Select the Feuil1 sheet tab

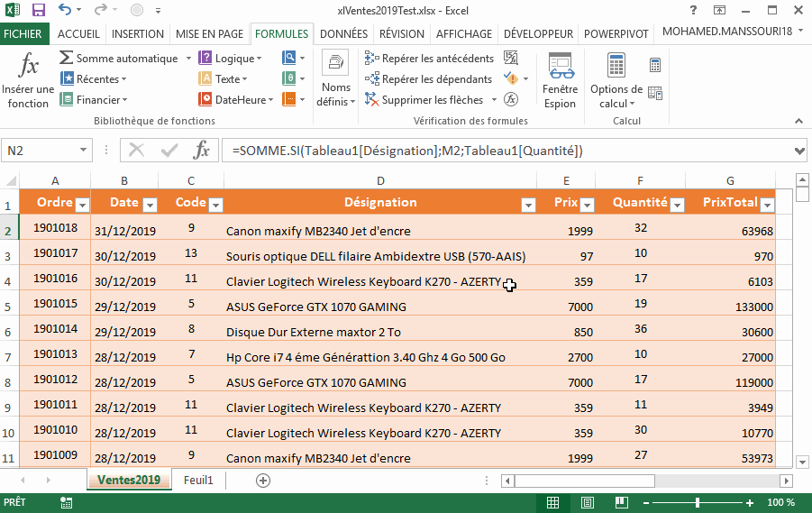click(198, 481)
